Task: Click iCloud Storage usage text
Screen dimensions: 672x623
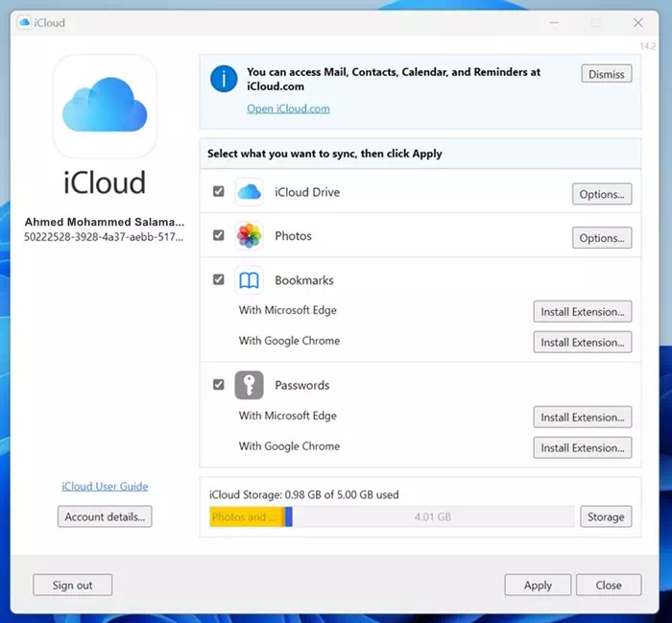Action: tap(304, 495)
